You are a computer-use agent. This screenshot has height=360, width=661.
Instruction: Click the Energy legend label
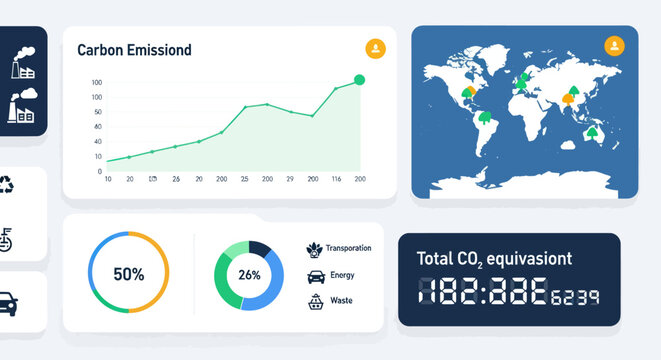(x=342, y=275)
